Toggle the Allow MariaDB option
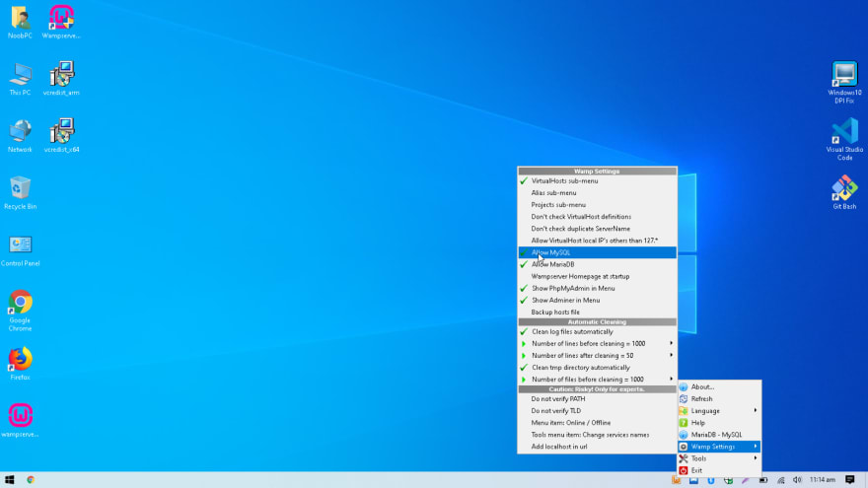 pos(597,264)
